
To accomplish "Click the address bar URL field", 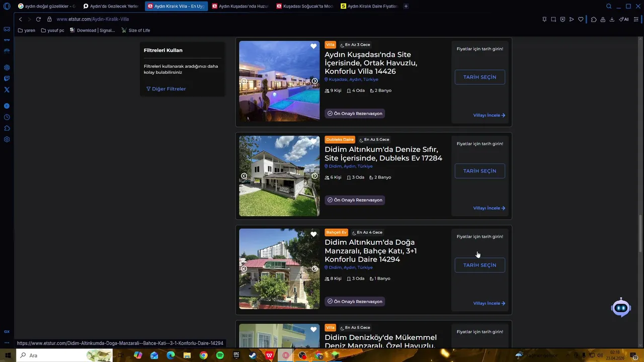I will 292,19.
